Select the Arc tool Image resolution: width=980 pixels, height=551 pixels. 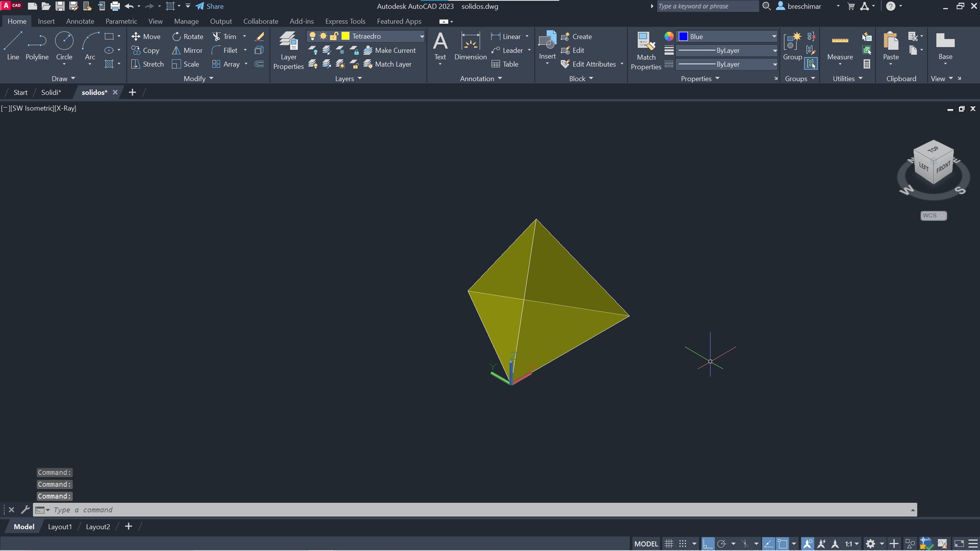tap(90, 46)
